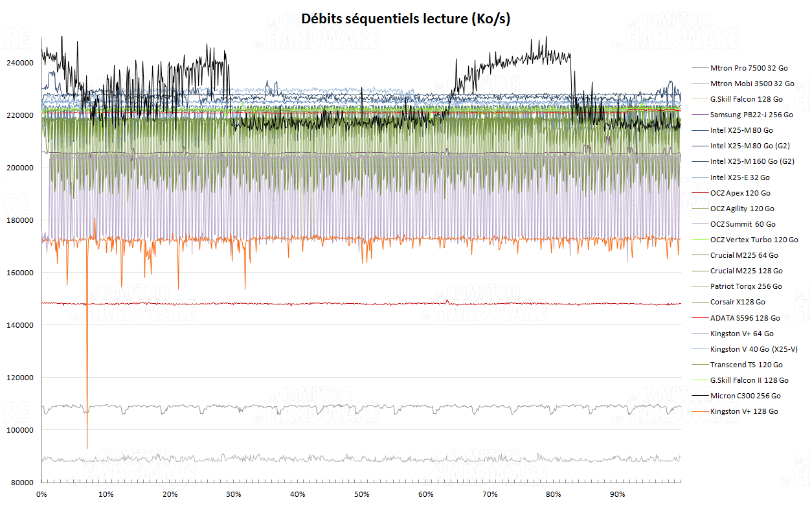Select the OCZ Summit 60 Go legend entry
This screenshot has height=513, width=812.
tap(742, 224)
